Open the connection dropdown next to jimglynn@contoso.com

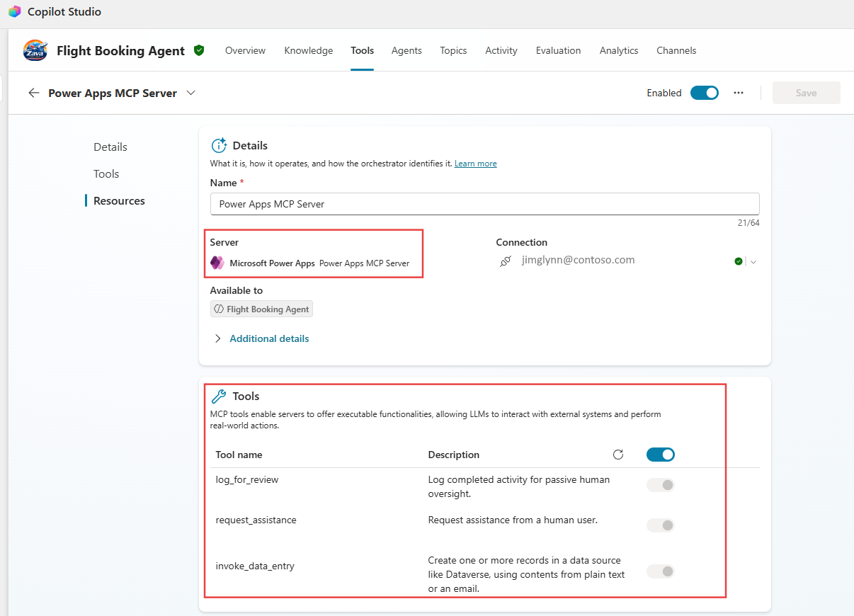click(x=753, y=261)
